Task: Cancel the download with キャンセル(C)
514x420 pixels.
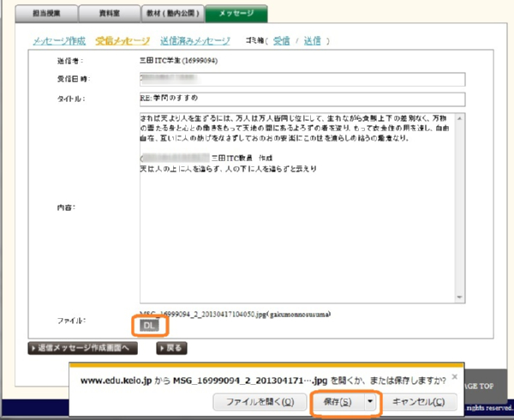Action: tap(416, 401)
